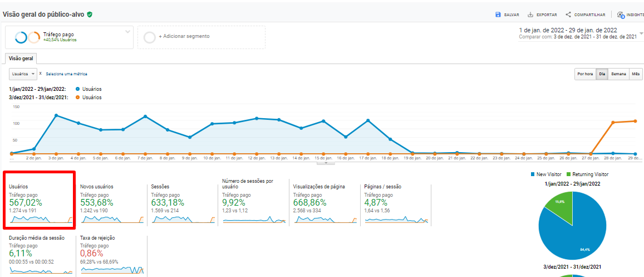Select the Dia view button
644x277 pixels.
pos(602,74)
